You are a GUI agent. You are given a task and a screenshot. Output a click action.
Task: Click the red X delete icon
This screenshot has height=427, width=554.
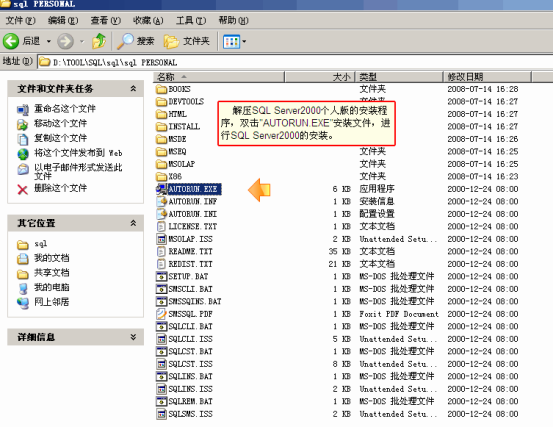pyautogui.click(x=23, y=190)
